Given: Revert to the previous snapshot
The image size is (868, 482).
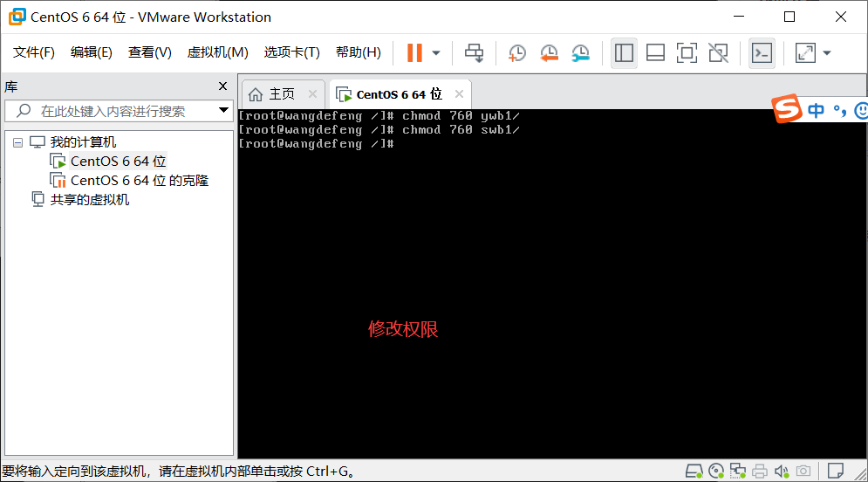Looking at the screenshot, I should 549,53.
